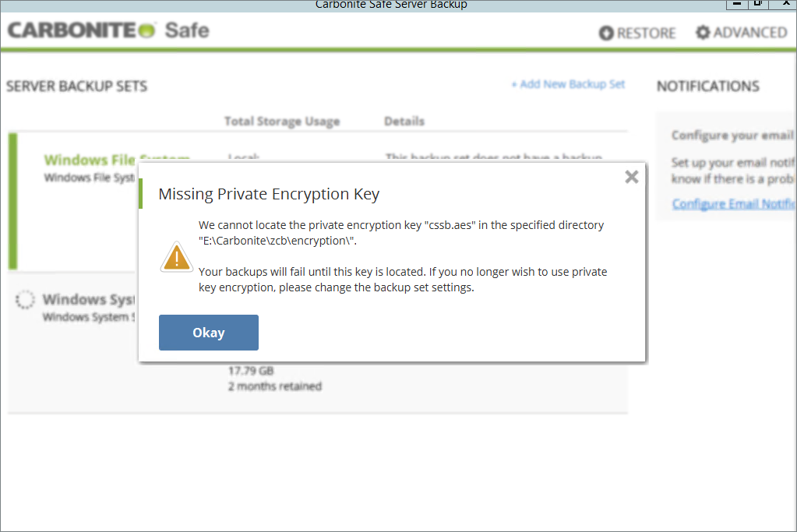The width and height of the screenshot is (797, 532).
Task: Open the ADVANCED menu
Action: tap(741, 33)
